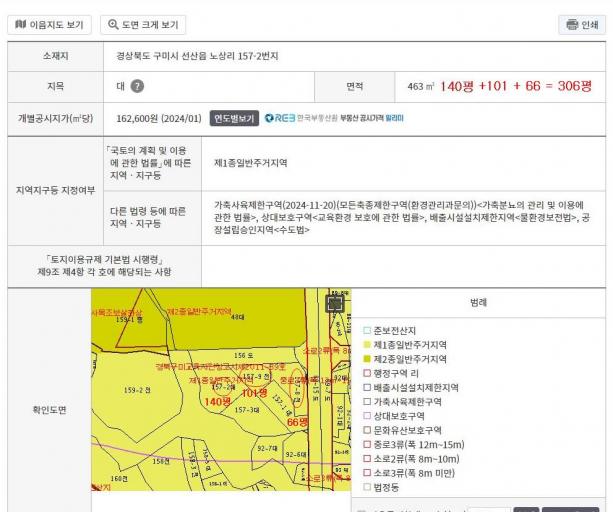This screenshot has height=512, width=613.
Task: Click the RE3 한국부동산원 logo
Action: tap(301, 118)
